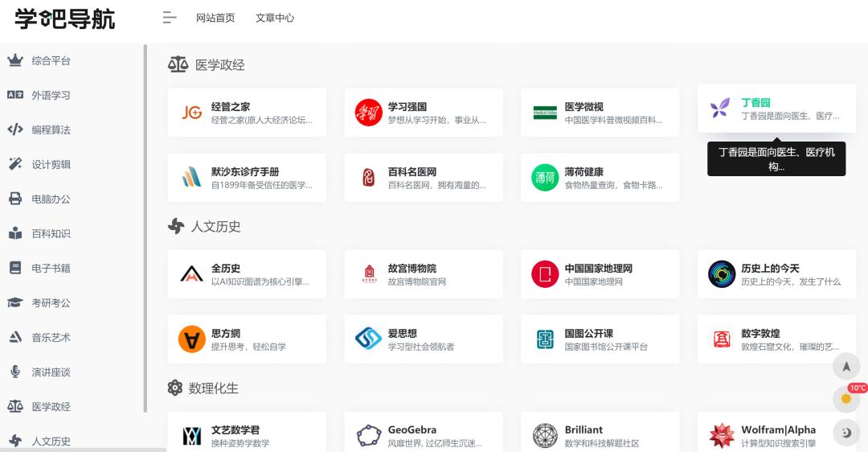The height and width of the screenshot is (452, 868).
Task: Click the 历史上的今天 circular logo
Action: pyautogui.click(x=722, y=273)
